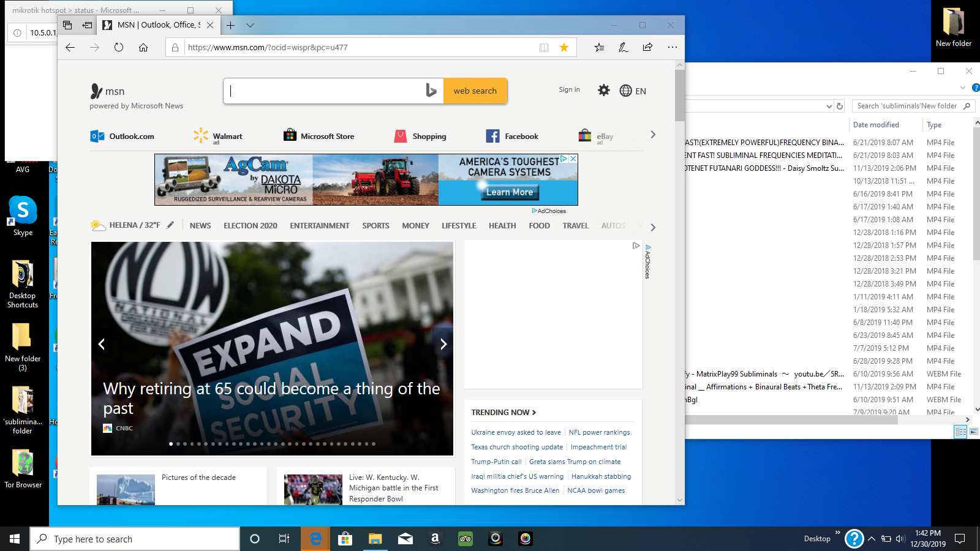
Task: Edit Helena weather location pencil
Action: click(x=170, y=225)
